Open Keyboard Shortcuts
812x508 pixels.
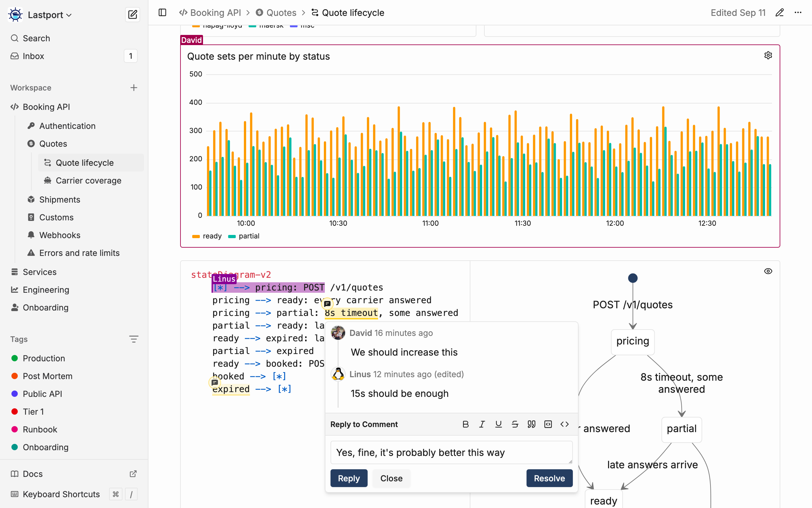[x=74, y=494]
